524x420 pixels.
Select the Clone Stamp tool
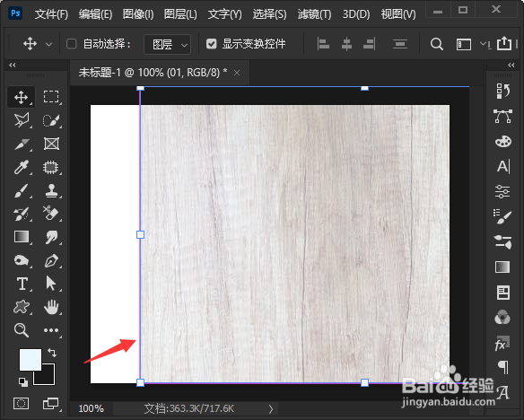[51, 190]
